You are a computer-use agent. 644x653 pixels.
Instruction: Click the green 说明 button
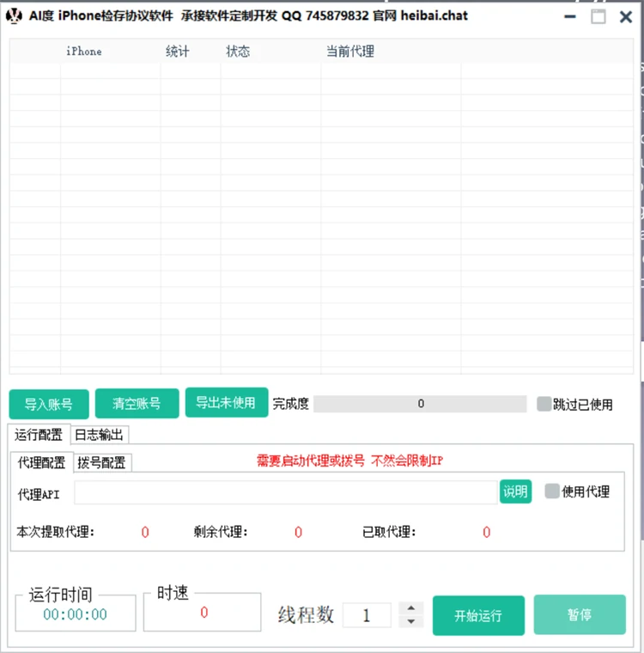tap(515, 491)
